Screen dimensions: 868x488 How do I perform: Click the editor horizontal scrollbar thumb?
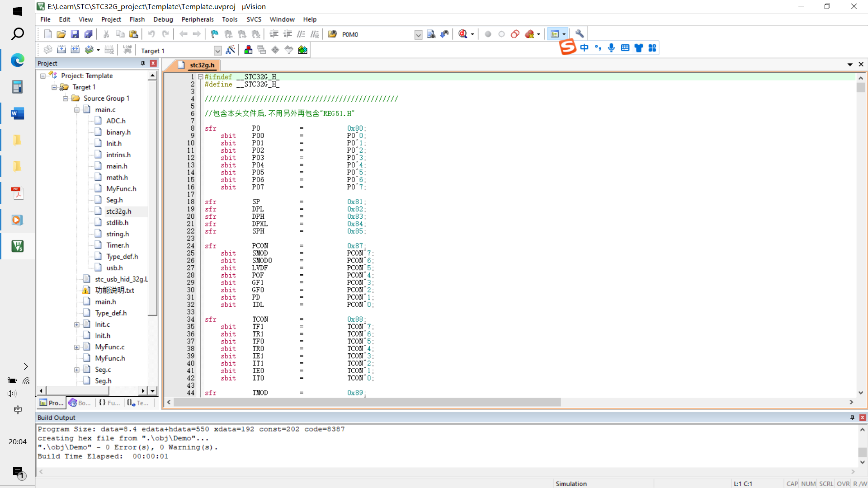(367, 402)
